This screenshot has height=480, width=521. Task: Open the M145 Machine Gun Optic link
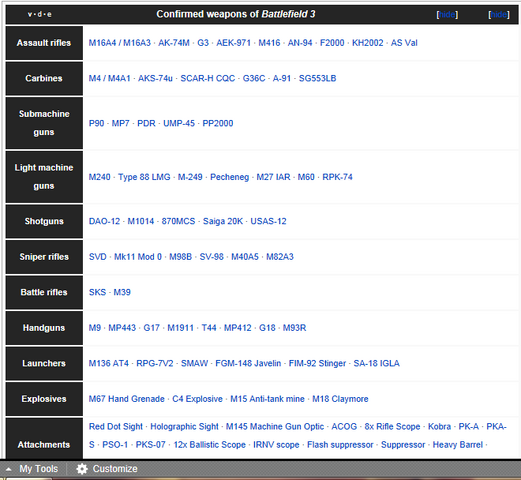point(275,427)
